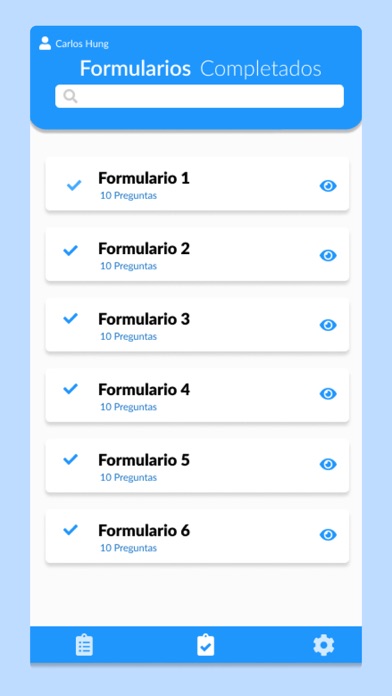Click the Carlos Hung username
This screenshot has width=392, height=696.
point(82,44)
